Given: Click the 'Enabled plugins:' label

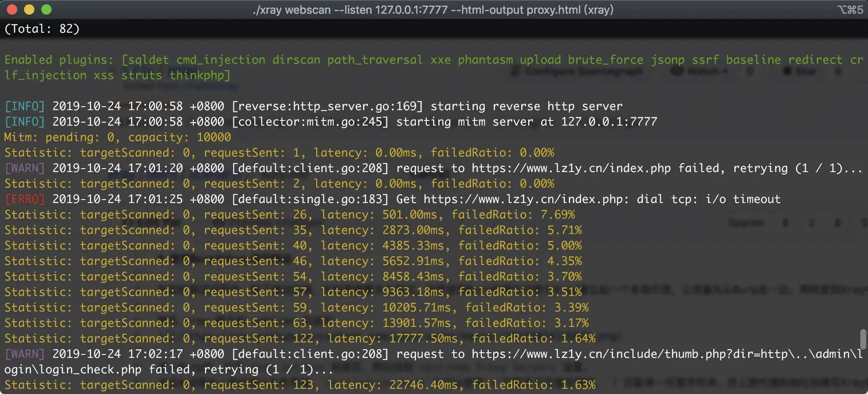Looking at the screenshot, I should [59, 60].
